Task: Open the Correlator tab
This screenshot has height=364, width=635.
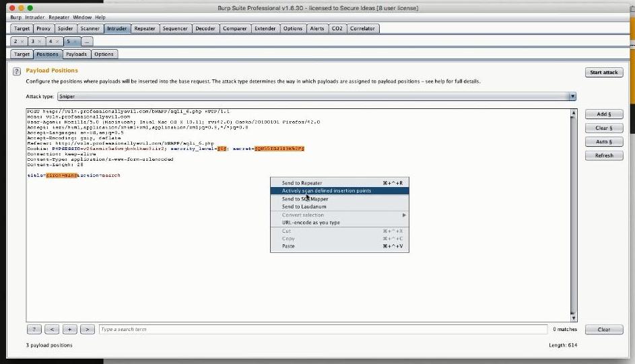Action: [362, 28]
